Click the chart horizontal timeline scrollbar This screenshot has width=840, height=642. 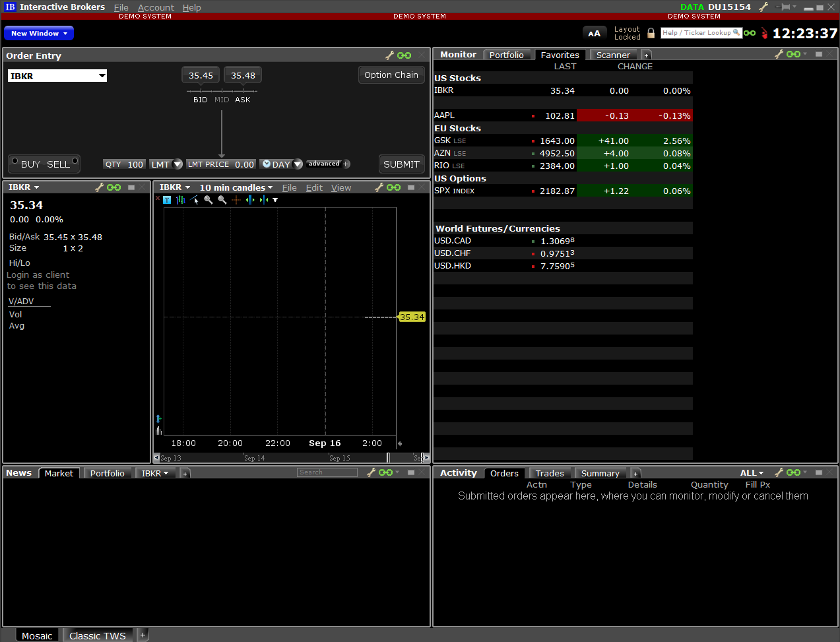click(291, 457)
